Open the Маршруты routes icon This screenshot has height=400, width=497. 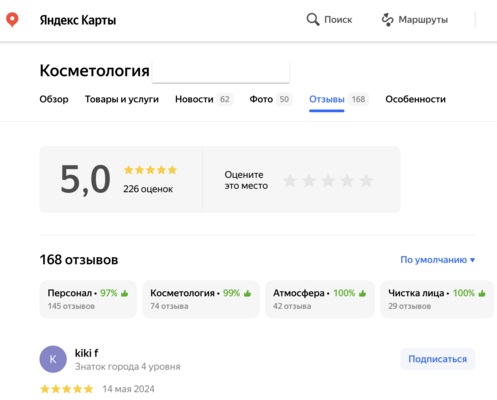pos(387,20)
